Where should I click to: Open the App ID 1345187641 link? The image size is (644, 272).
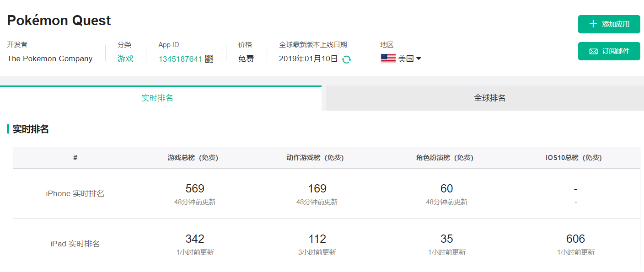[x=180, y=59]
